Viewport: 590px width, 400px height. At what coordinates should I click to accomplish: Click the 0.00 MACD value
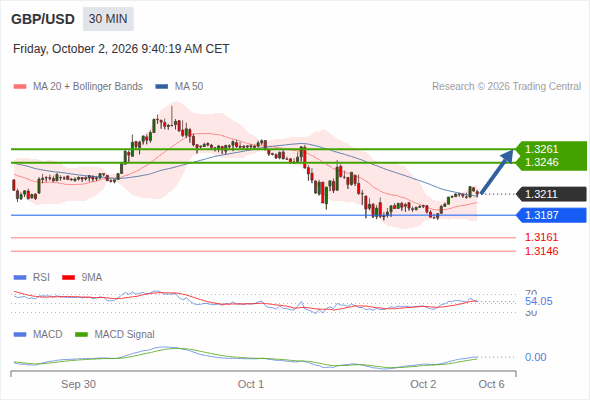(x=535, y=357)
